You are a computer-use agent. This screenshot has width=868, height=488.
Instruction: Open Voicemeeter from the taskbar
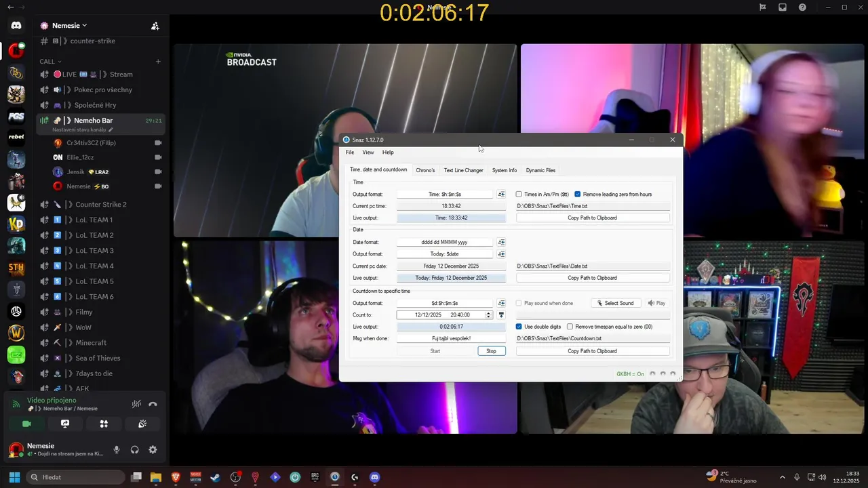coord(195,477)
